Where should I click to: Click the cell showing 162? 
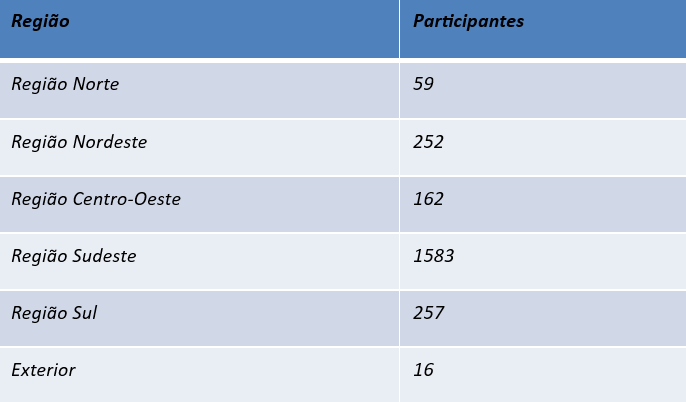(543, 204)
